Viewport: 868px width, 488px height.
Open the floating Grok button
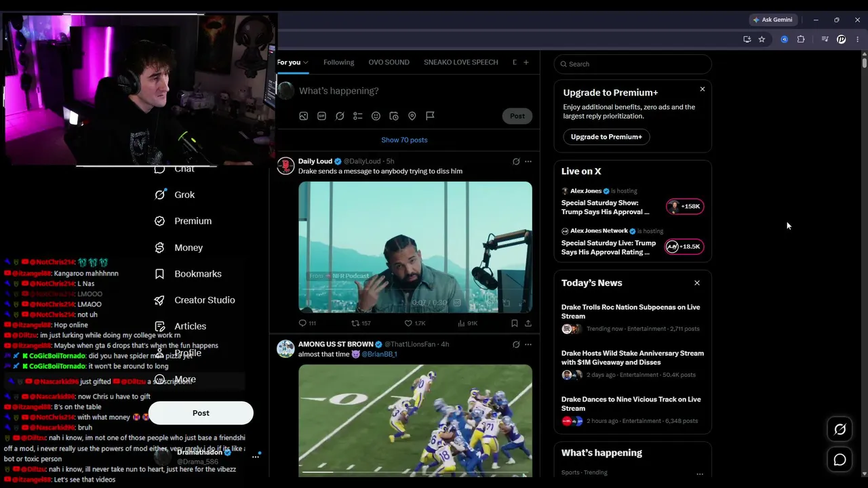point(840,429)
